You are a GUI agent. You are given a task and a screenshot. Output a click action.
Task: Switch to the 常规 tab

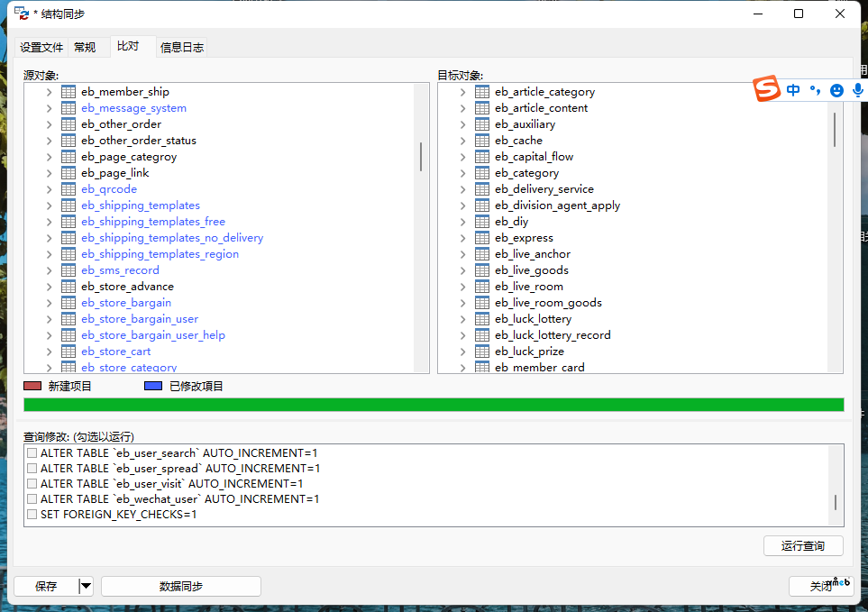point(85,48)
